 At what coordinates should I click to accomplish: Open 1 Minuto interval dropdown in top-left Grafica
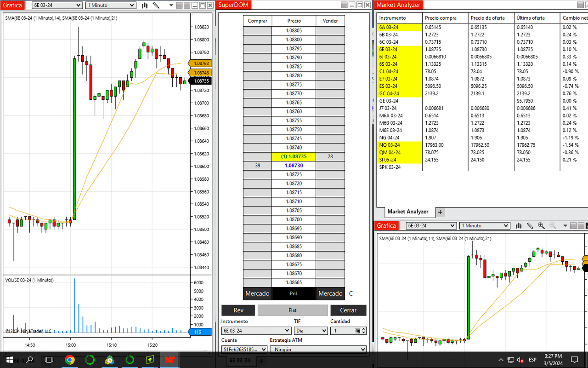111,6
